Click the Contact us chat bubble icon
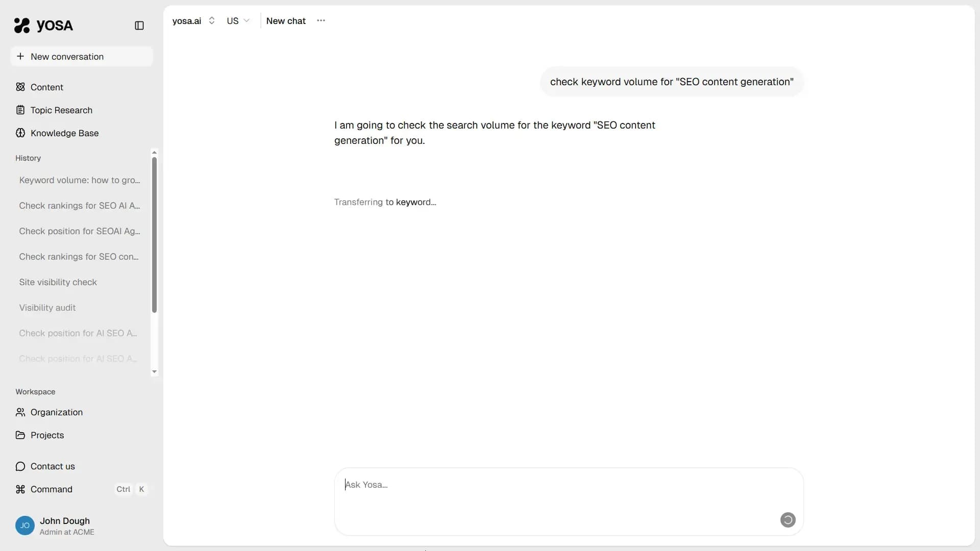This screenshot has height=551, width=980. click(x=20, y=466)
